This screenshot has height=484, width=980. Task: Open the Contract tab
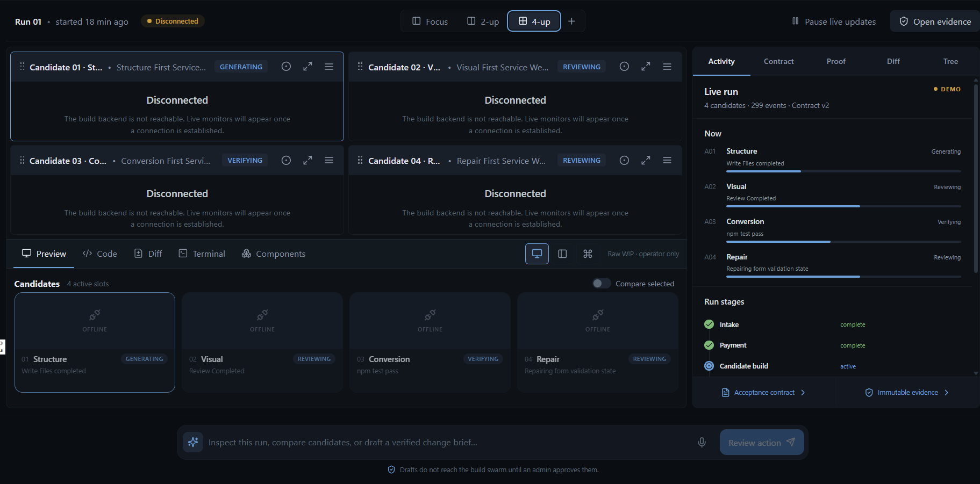(x=778, y=61)
